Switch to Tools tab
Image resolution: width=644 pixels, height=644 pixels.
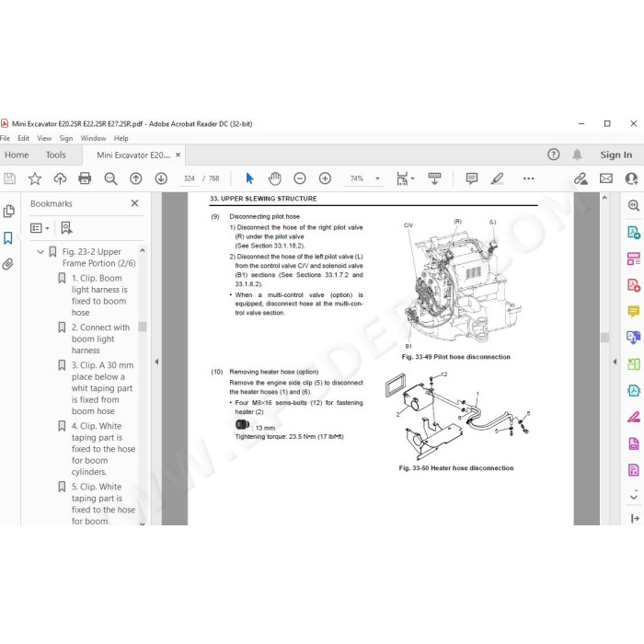pos(55,155)
